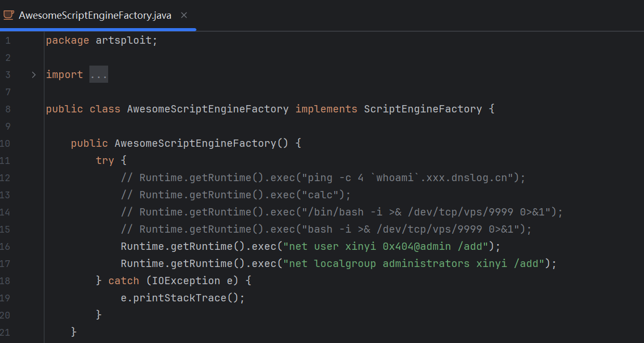Click gutter line number 13
644x343 pixels.
[x=5, y=195]
